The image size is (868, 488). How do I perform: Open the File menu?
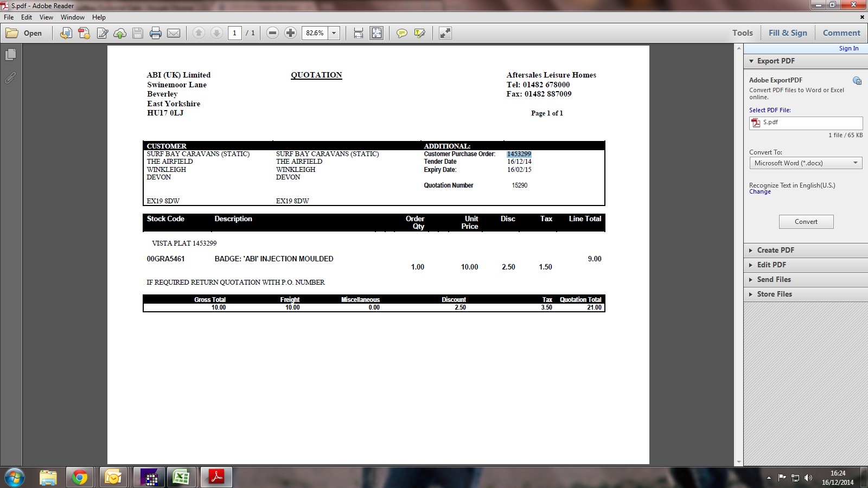click(x=9, y=17)
